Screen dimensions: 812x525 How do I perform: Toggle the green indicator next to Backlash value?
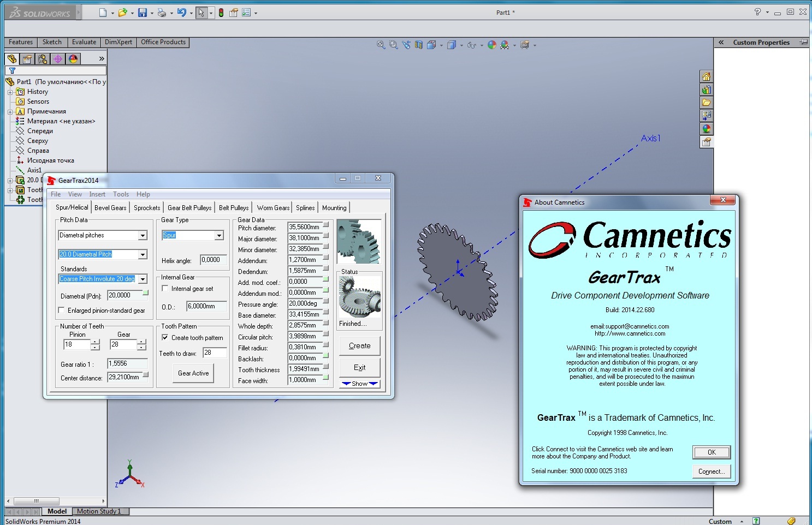(326, 355)
